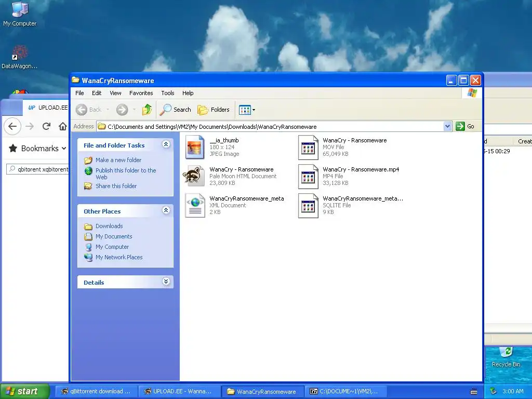The width and height of the screenshot is (532, 399).
Task: Select the WanaCry Pale Moon HTML document icon
Action: [x=194, y=176]
